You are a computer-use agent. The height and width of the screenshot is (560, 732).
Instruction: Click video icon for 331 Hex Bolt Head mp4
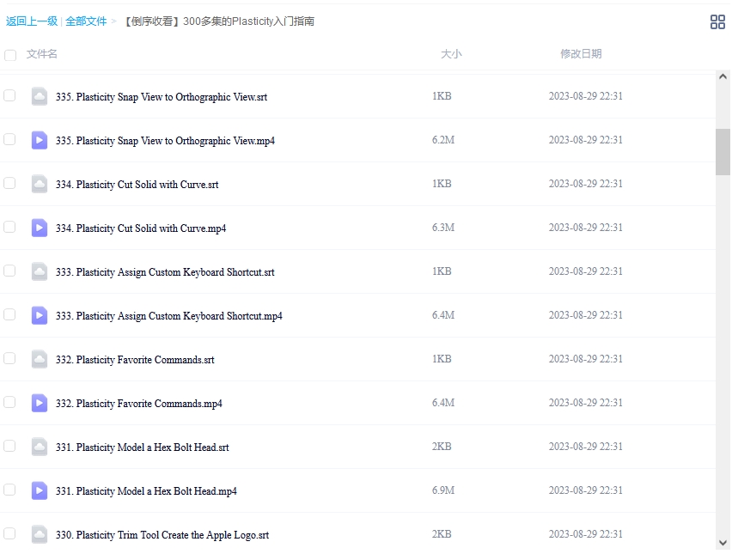(x=40, y=490)
